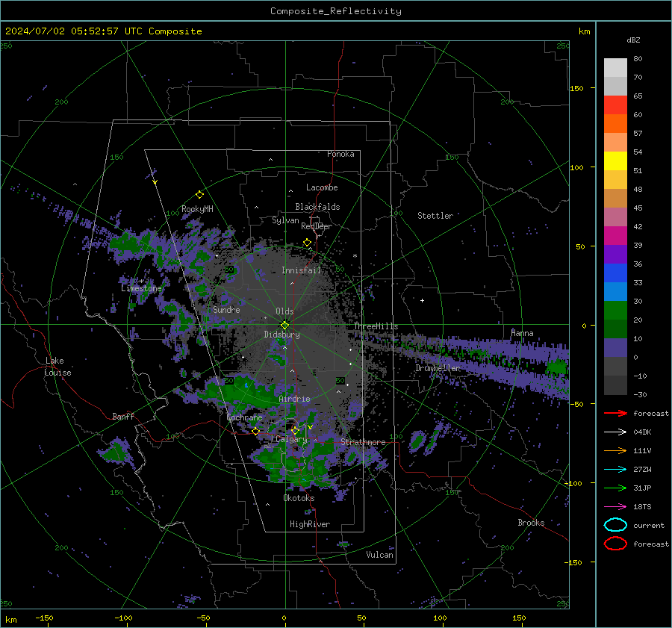Click the RockyMH label
Viewport: 672px width, 628px height.
pyautogui.click(x=197, y=209)
